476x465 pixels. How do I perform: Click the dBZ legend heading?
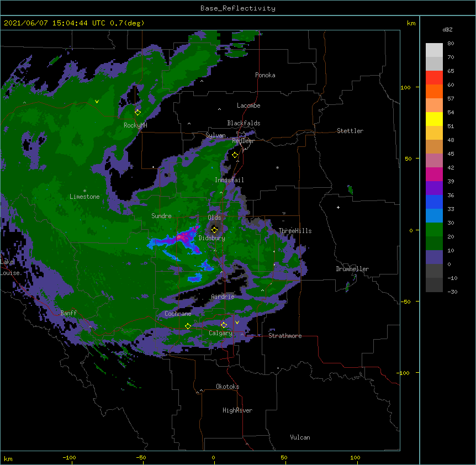447,30
